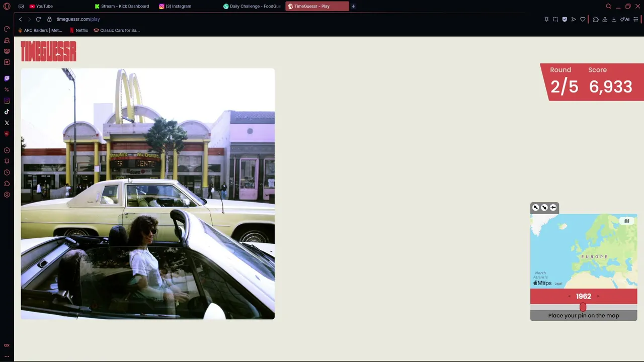Open the downloads panel
The height and width of the screenshot is (362, 644).
pos(614,19)
